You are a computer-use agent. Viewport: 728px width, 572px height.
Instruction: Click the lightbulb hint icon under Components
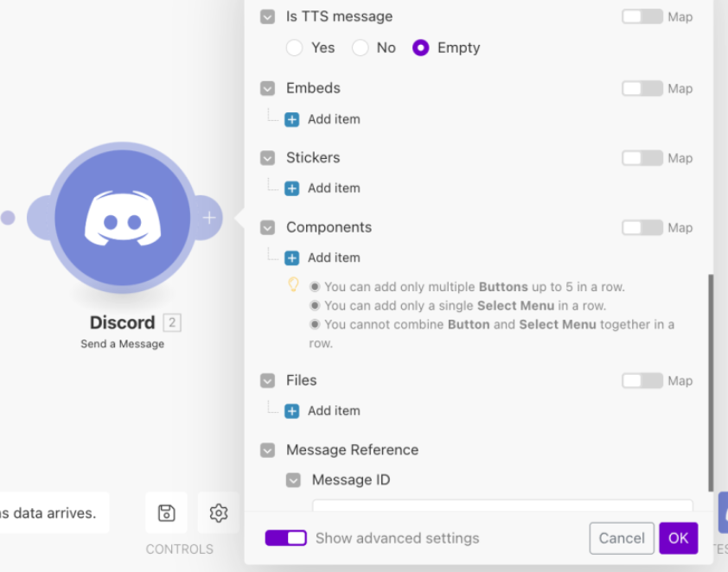coord(293,284)
